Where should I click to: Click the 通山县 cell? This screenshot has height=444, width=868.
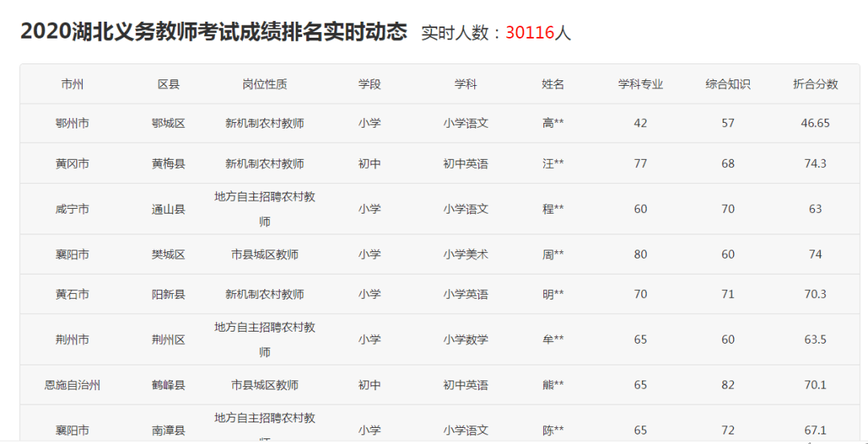pyautogui.click(x=168, y=209)
